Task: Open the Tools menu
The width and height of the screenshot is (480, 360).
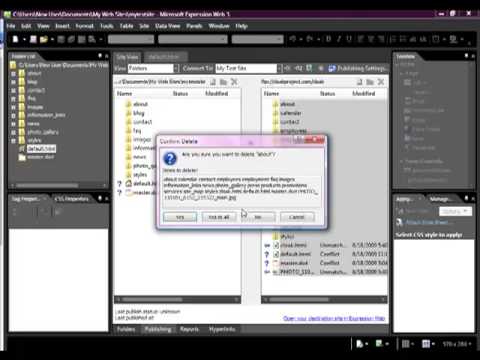Action: tap(107, 26)
